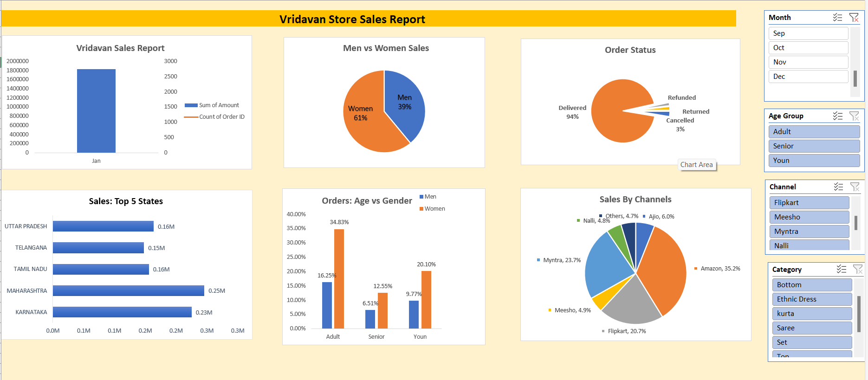Clear filter on Channel slicer

pos(855,187)
